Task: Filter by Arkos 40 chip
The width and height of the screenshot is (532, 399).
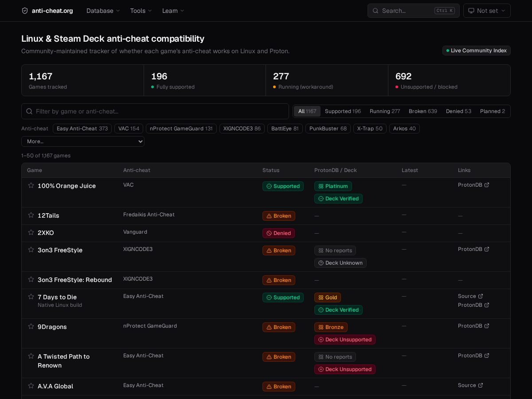Action: coord(404,129)
